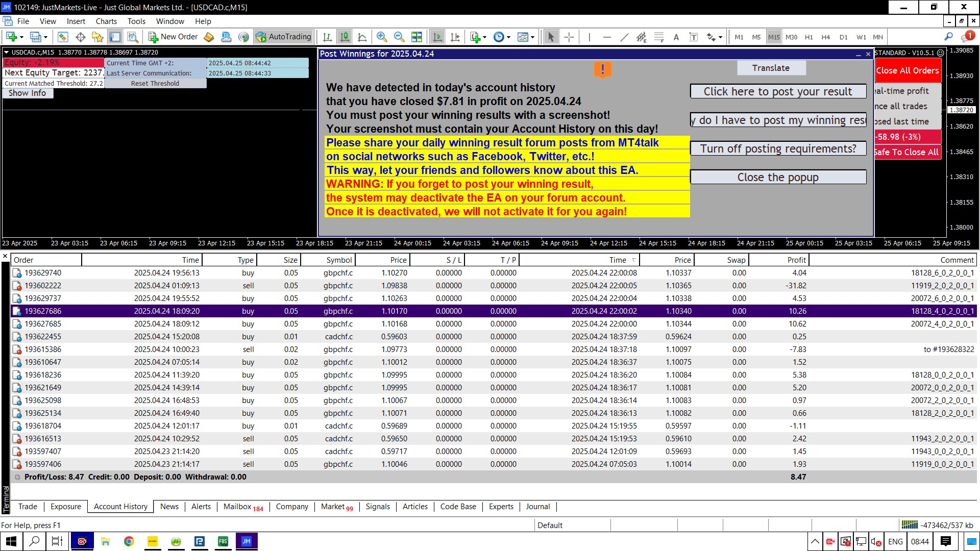The image size is (980, 551).
Task: Click the Zoom Out magnifier icon
Action: 399,37
